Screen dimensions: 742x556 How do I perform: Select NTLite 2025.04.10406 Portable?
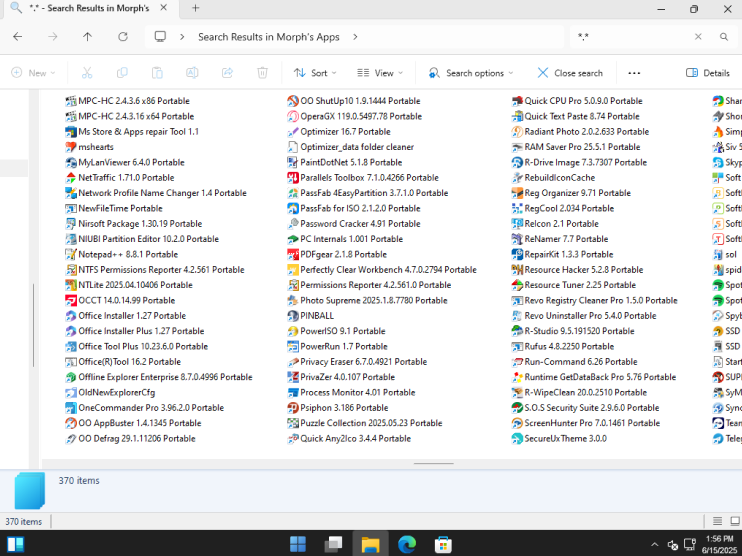129,285
